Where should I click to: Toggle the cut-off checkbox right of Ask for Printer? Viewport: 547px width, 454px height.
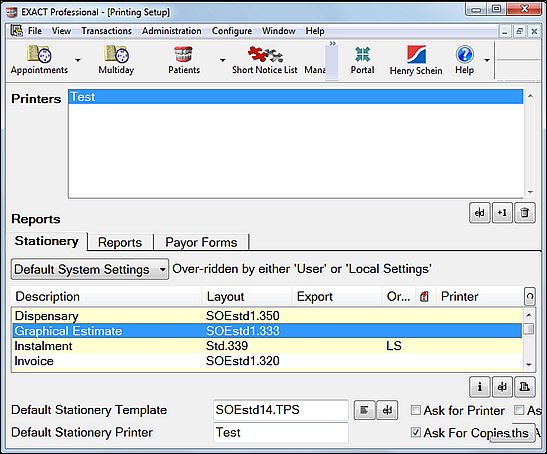[x=519, y=410]
